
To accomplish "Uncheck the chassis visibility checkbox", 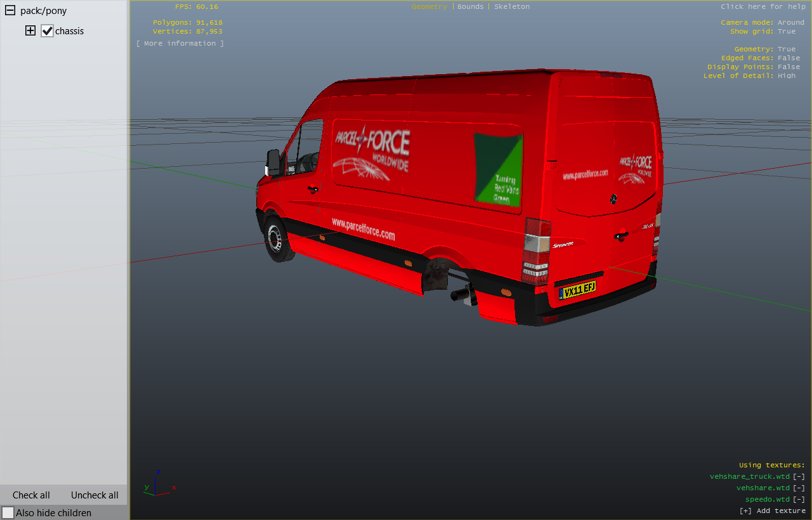I will click(47, 30).
